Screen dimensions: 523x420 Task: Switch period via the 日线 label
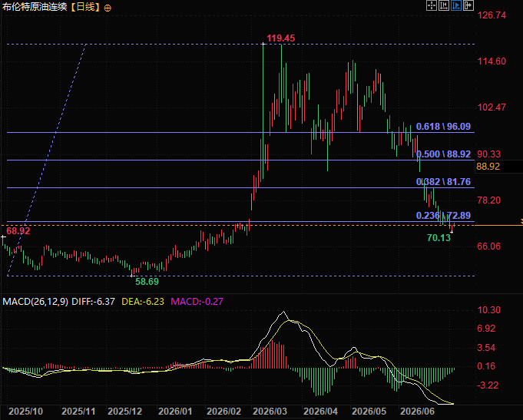(86, 7)
